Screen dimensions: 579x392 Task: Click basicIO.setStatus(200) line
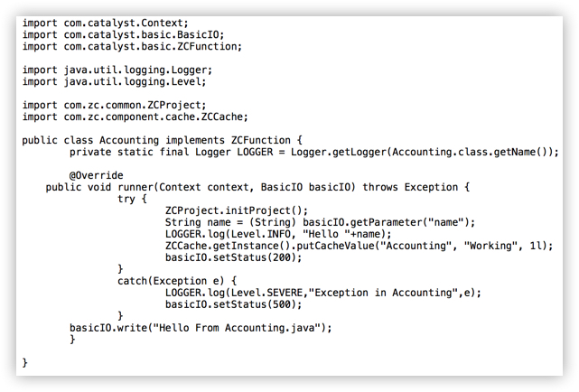point(233,257)
